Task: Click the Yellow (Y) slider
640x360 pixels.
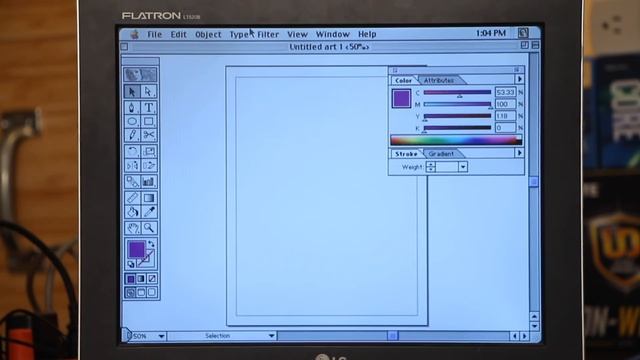Action: click(457, 117)
